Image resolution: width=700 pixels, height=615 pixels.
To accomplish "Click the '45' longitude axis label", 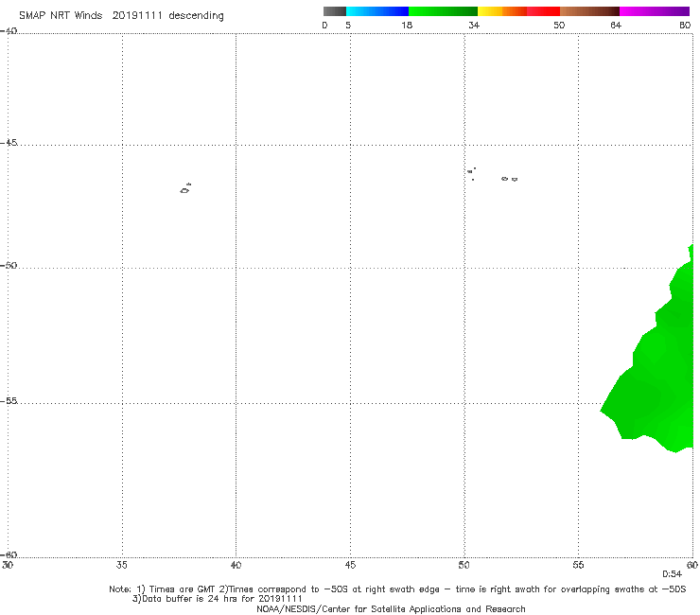I will (350, 565).
